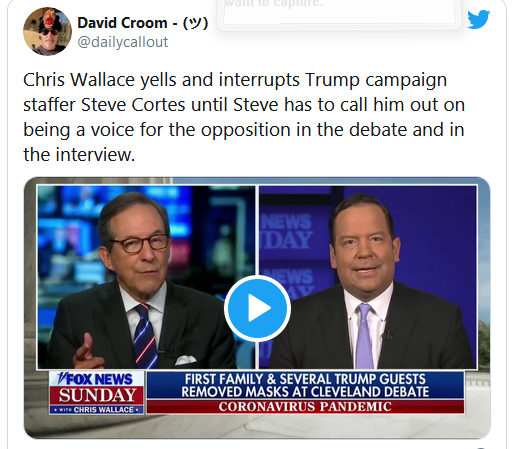Click Chris Wallace's side of the video
Image resolution: width=524 pixels, height=449 pixels.
coord(146,277)
